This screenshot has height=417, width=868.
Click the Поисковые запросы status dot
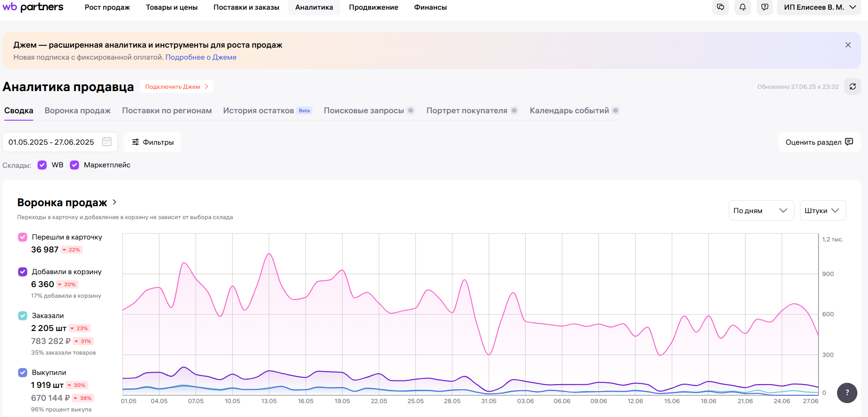(x=410, y=110)
